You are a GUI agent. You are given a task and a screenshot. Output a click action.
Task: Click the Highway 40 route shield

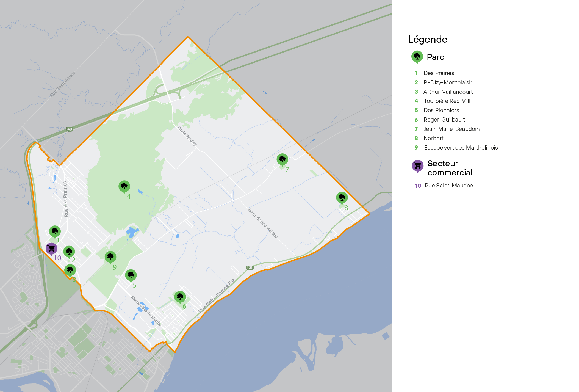70,129
